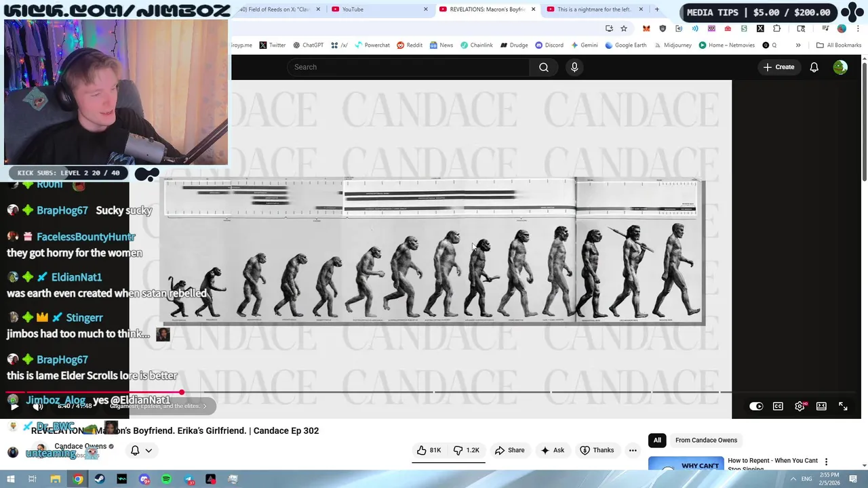868x488 pixels.
Task: Click the Create button on YouTube
Action: (x=778, y=67)
